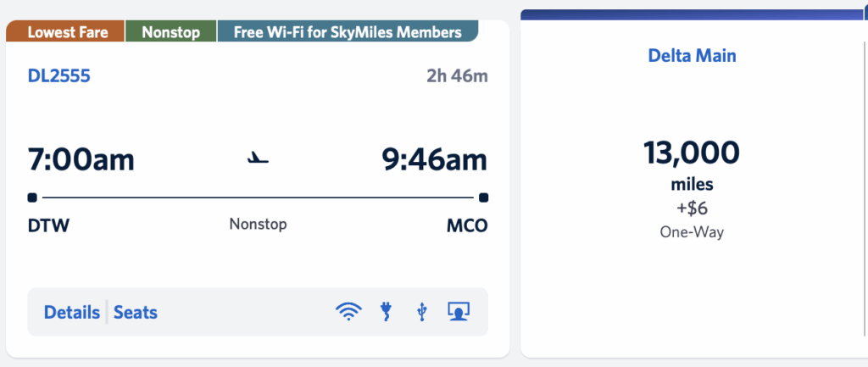
Task: Click Free Wi-Fi for SkyMiles Members tag
Action: [348, 32]
